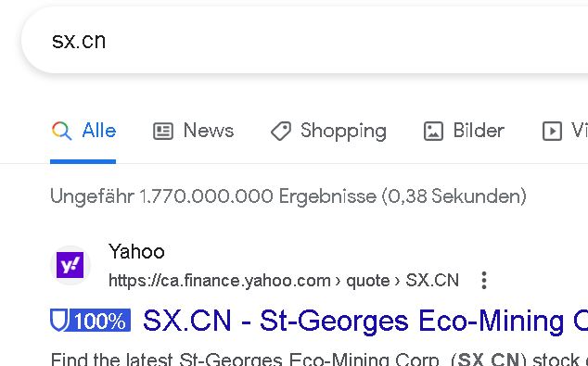Click the price tag icon beside Shopping
The width and height of the screenshot is (588, 366).
(281, 132)
